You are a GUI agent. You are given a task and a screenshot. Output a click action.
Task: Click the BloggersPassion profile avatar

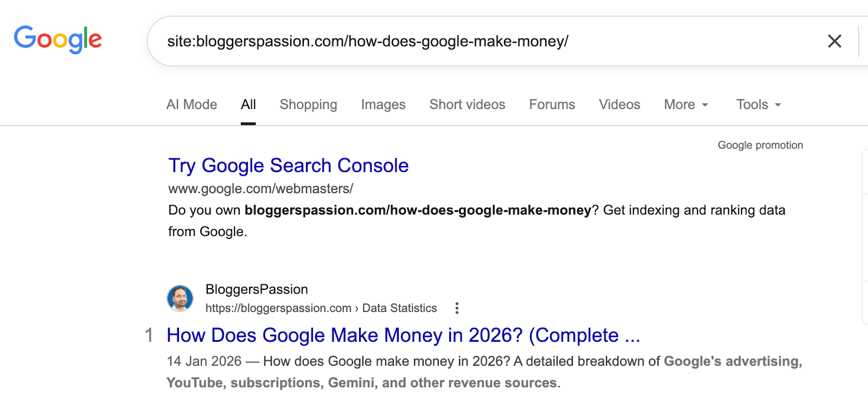181,298
